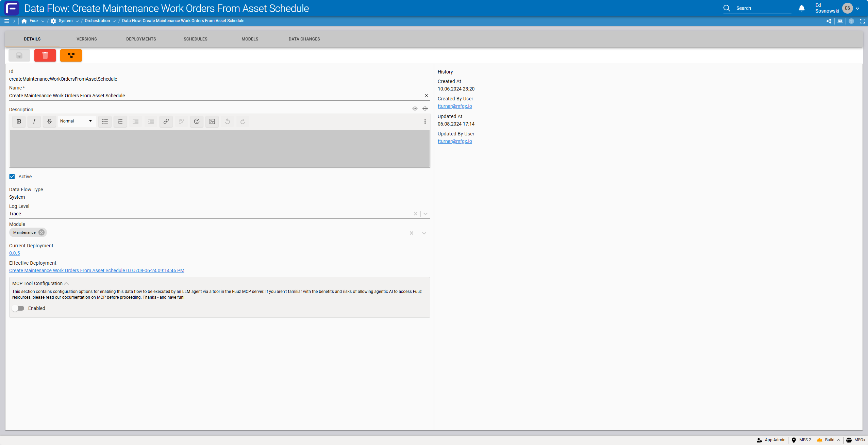This screenshot has height=445, width=868.
Task: Open the emoji picker in description toolbar
Action: (197, 121)
